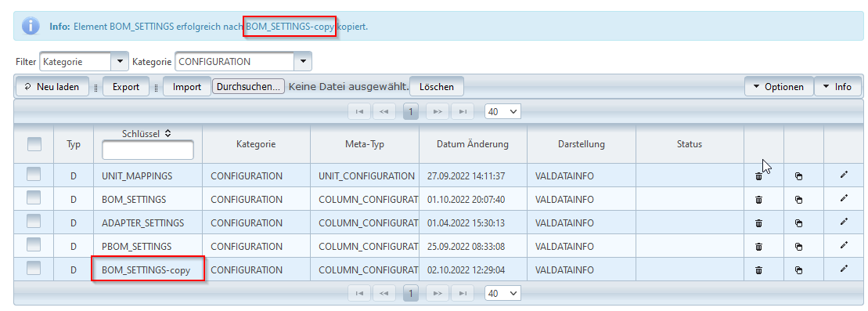Click the Neu laden button

pyautogui.click(x=52, y=86)
